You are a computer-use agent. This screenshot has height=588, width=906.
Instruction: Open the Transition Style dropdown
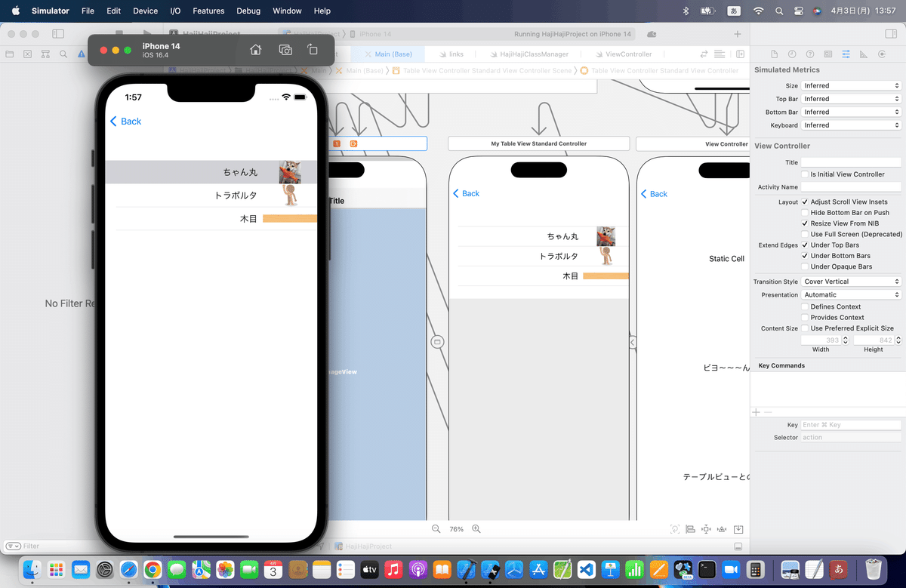(851, 282)
